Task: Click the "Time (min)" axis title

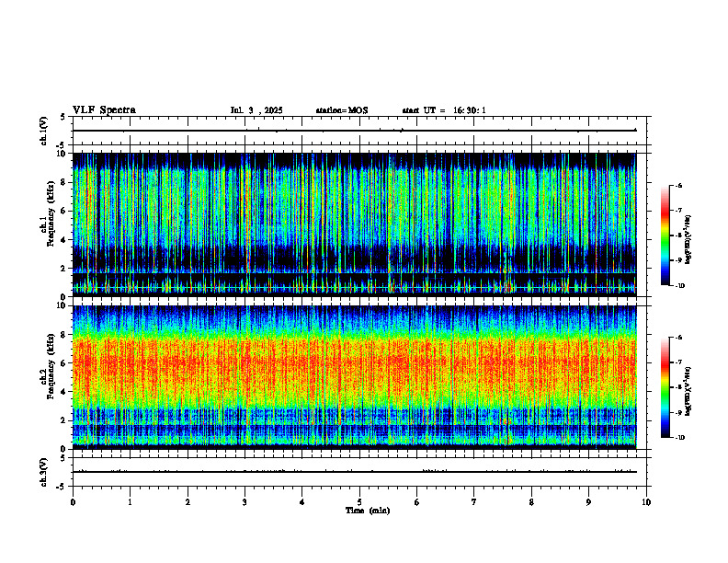Action: pos(368,511)
